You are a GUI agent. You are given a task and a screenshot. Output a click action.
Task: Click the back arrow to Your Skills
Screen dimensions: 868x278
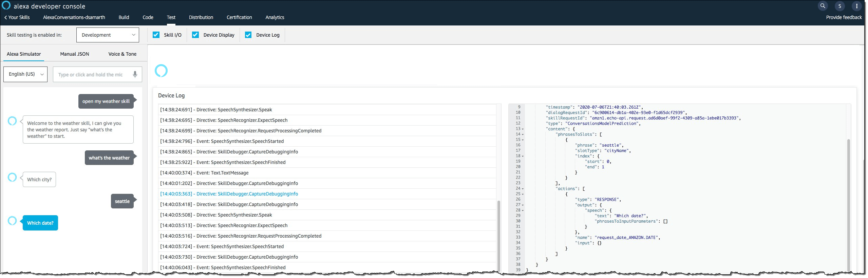(5, 17)
